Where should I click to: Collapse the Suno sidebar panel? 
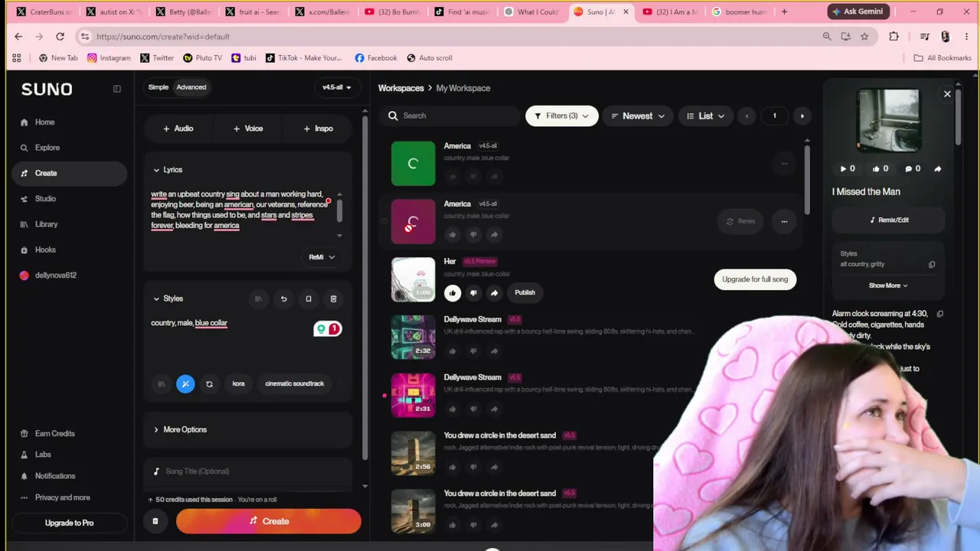click(117, 89)
